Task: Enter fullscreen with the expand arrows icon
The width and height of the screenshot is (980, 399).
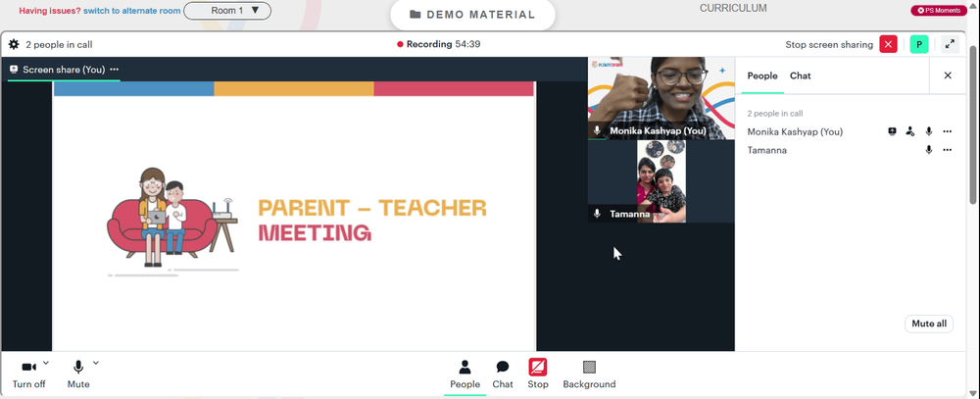Action: (950, 44)
